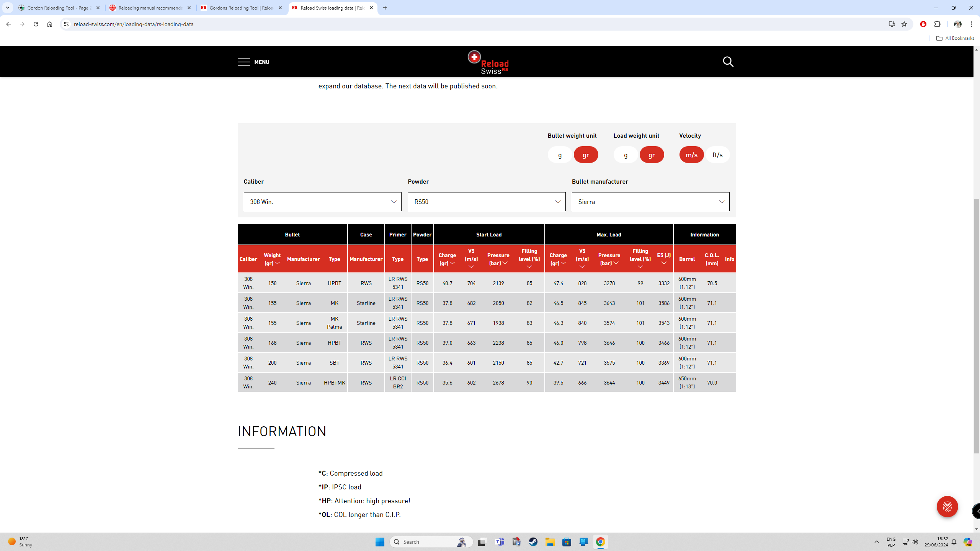
Task: Open Microsoft Store from the taskbar
Action: [x=567, y=542]
